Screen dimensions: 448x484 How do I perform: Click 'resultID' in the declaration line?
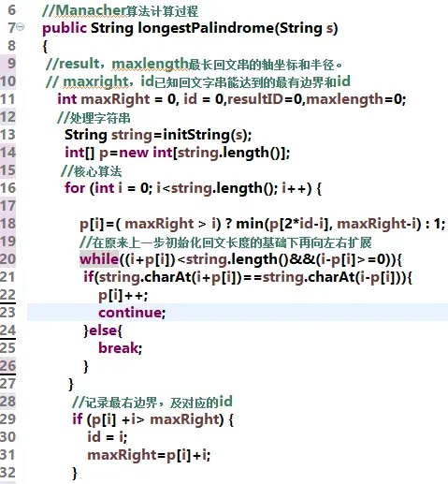point(255,99)
